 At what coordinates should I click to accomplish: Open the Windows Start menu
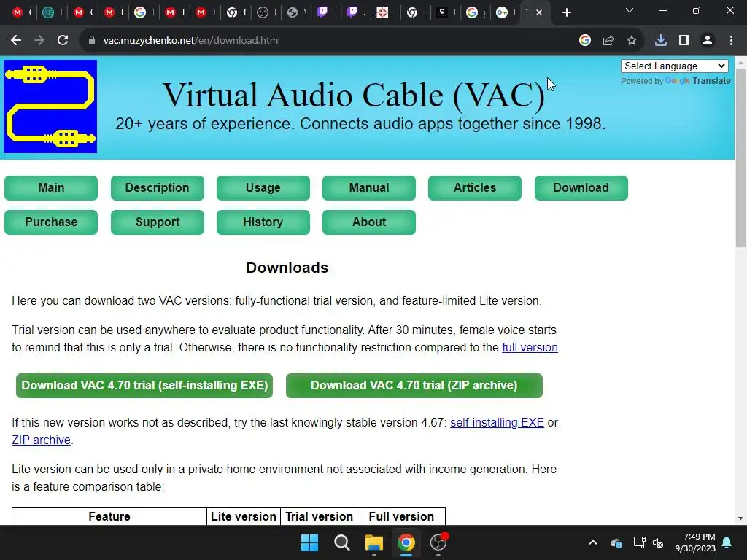point(309,542)
